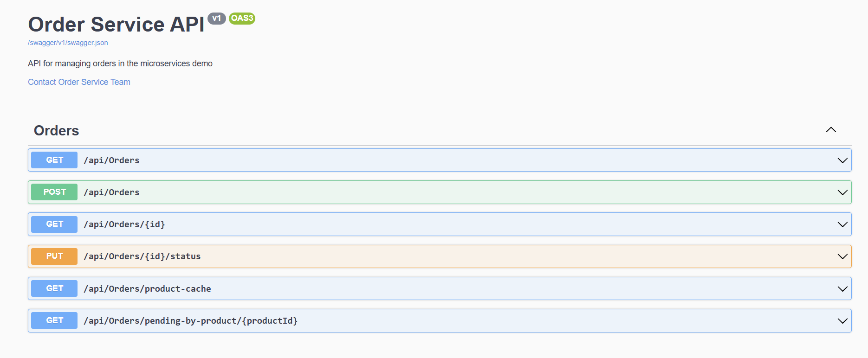Expand the GET /api/Orders/{id} row chevron
The image size is (868, 358).
842,224
